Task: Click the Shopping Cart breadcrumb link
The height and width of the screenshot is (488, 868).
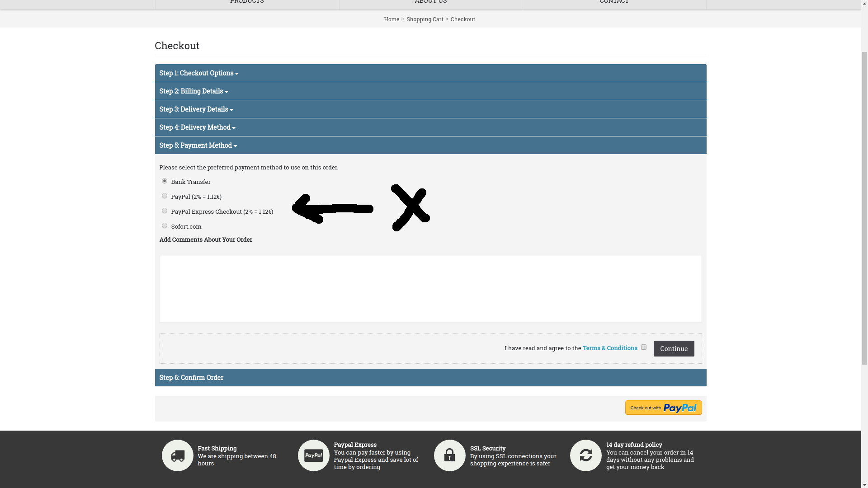Action: click(425, 19)
